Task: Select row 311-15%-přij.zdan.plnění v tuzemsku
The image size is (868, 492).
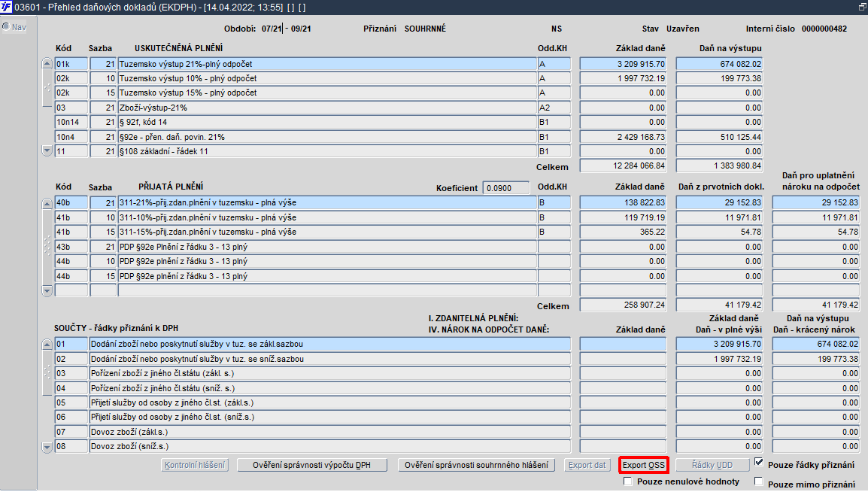Action: [327, 232]
